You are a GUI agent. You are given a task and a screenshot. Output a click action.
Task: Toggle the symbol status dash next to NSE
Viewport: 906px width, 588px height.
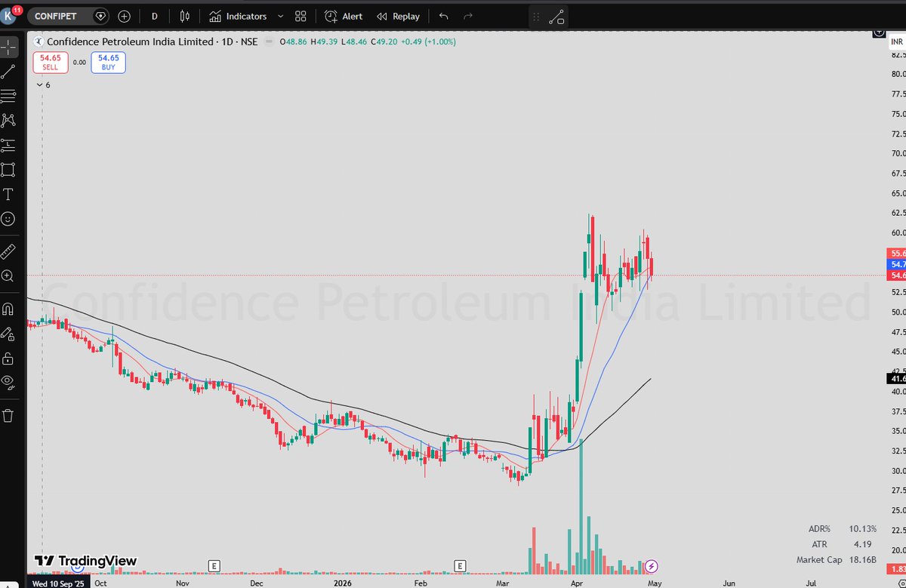[x=269, y=42]
